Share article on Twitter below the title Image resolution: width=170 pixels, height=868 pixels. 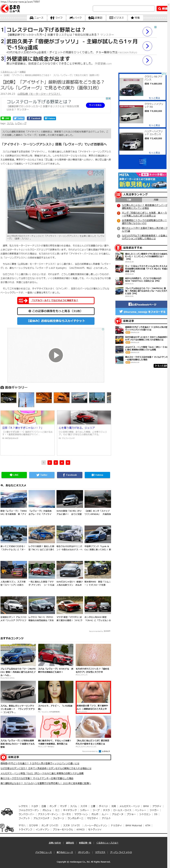[19, 118]
